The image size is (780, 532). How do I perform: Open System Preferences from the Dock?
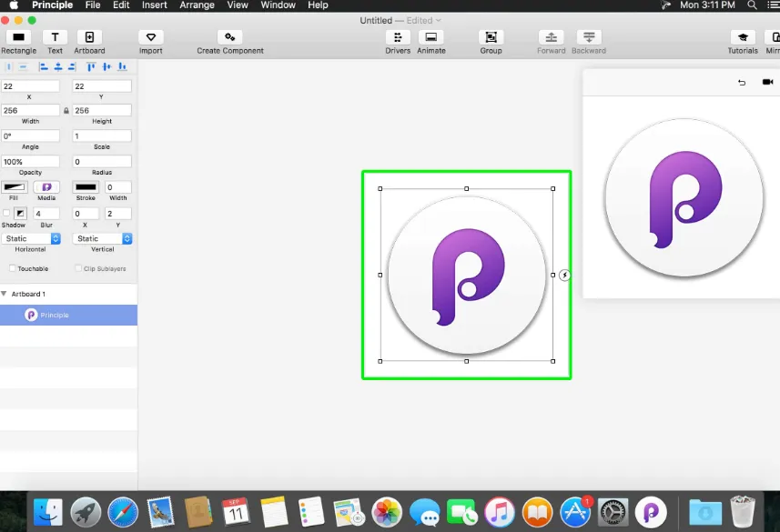pos(613,512)
